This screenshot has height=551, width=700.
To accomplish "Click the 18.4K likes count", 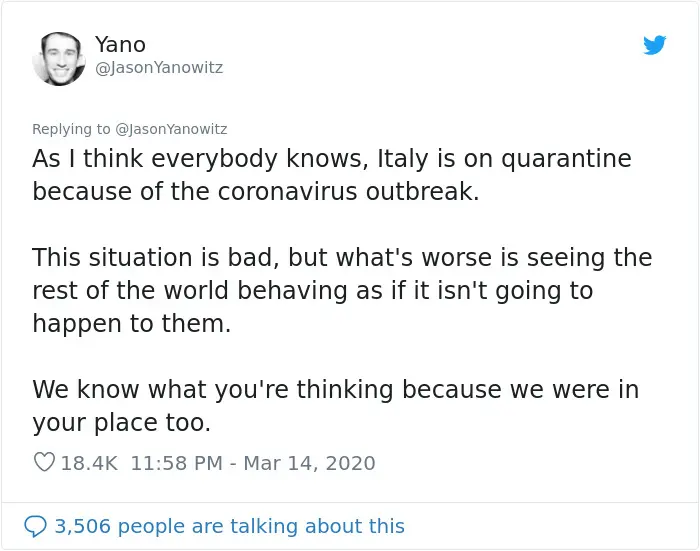I will [x=90, y=463].
